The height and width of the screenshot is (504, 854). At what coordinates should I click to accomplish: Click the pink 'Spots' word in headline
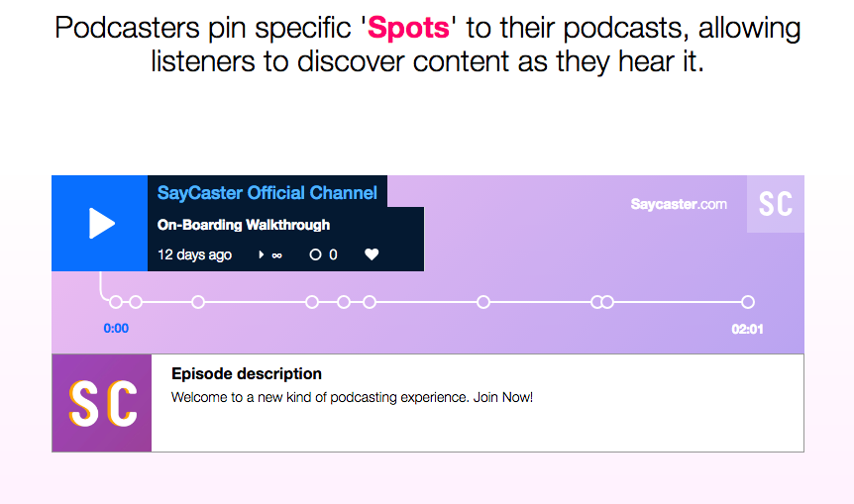click(x=408, y=27)
